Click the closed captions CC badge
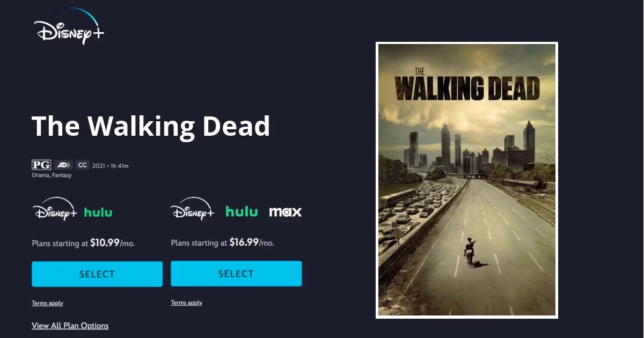This screenshot has height=338, width=644. pos(82,165)
